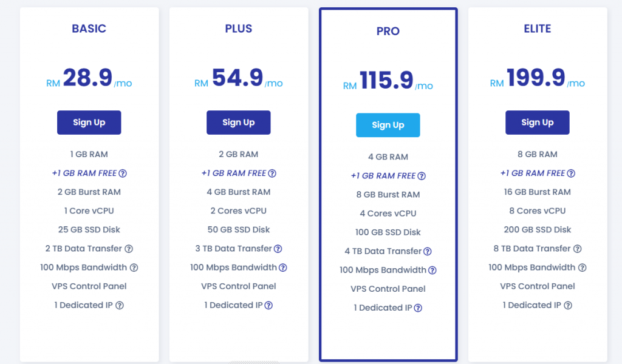Sign up for the highlighted PRO plan
The width and height of the screenshot is (622, 364).
click(x=388, y=125)
